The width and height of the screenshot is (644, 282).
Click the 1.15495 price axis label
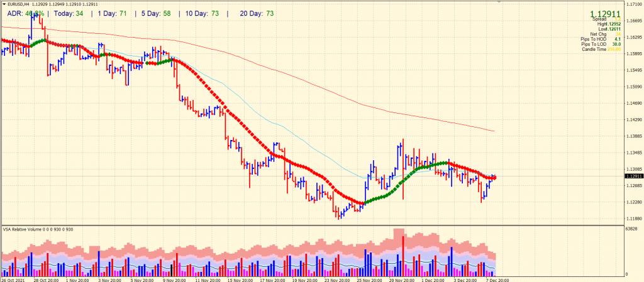point(633,70)
